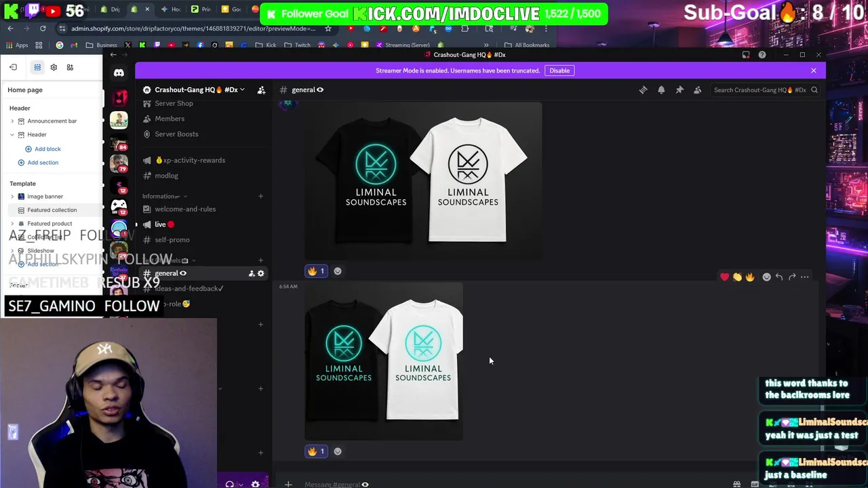The width and height of the screenshot is (868, 488).
Task: Open more options on message toolbar
Action: pyautogui.click(x=805, y=277)
